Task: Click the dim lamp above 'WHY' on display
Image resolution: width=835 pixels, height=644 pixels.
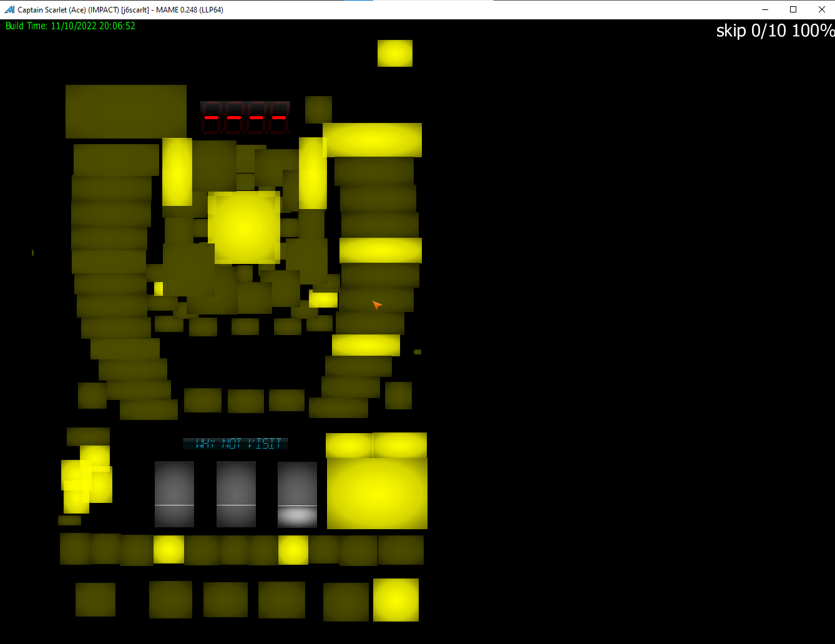Action: tap(203, 400)
